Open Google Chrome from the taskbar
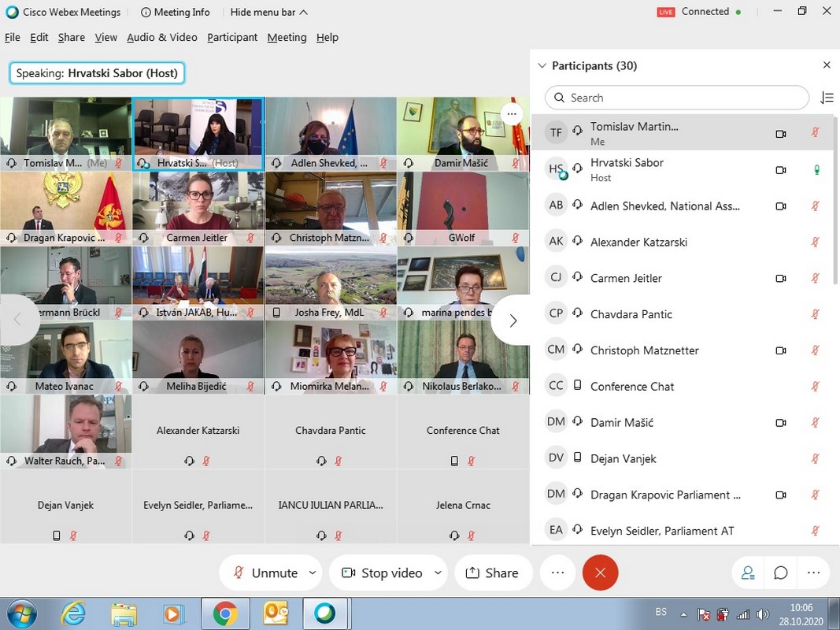The image size is (840, 630). point(225,613)
